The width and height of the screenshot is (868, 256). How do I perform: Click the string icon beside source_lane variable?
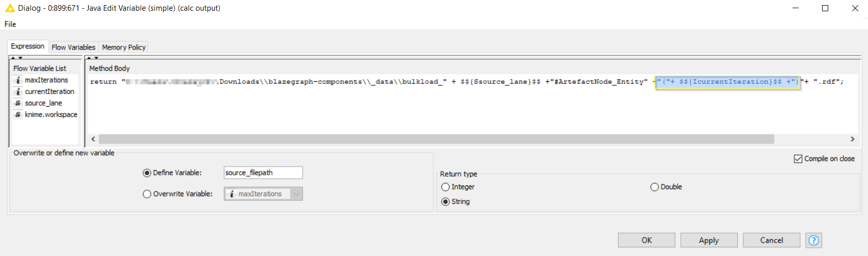[x=18, y=103]
